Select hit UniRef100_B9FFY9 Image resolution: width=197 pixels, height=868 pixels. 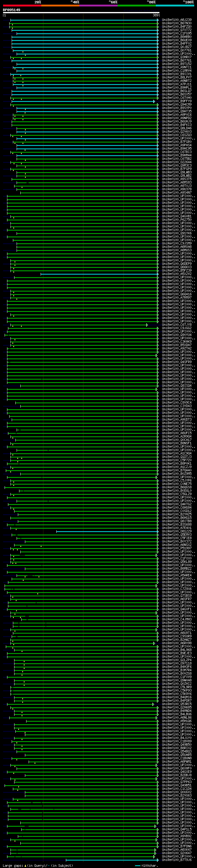(x=177, y=101)
